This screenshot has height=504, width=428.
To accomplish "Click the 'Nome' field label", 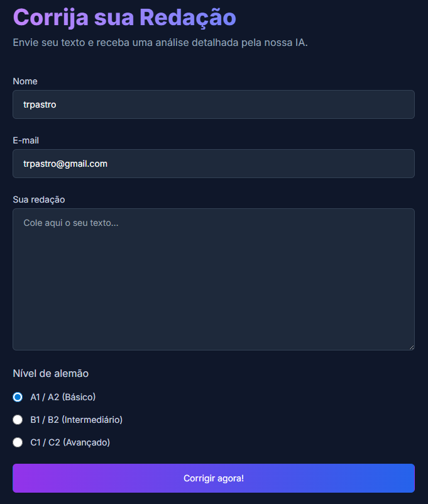I will pos(25,81).
